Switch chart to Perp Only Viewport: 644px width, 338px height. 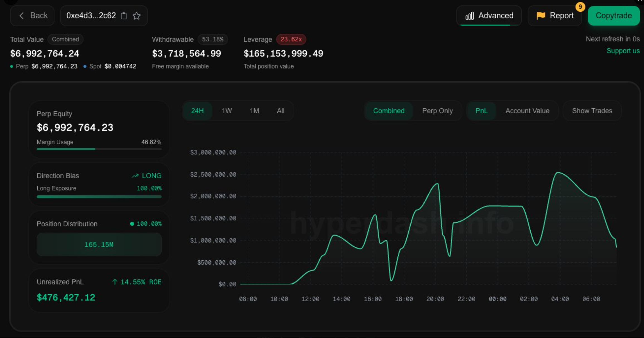click(x=437, y=111)
